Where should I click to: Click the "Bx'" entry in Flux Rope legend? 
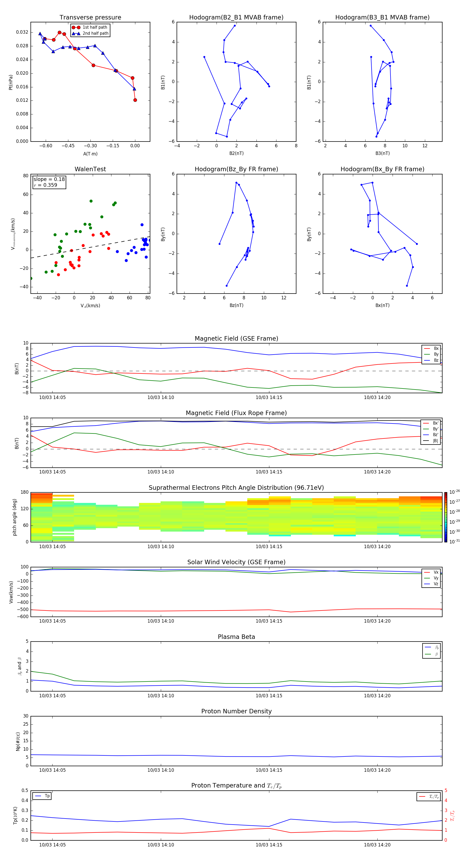click(431, 423)
